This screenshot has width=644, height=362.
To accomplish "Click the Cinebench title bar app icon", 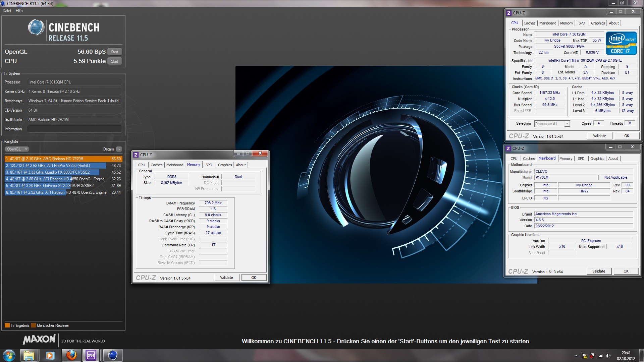I will coord(3,3).
